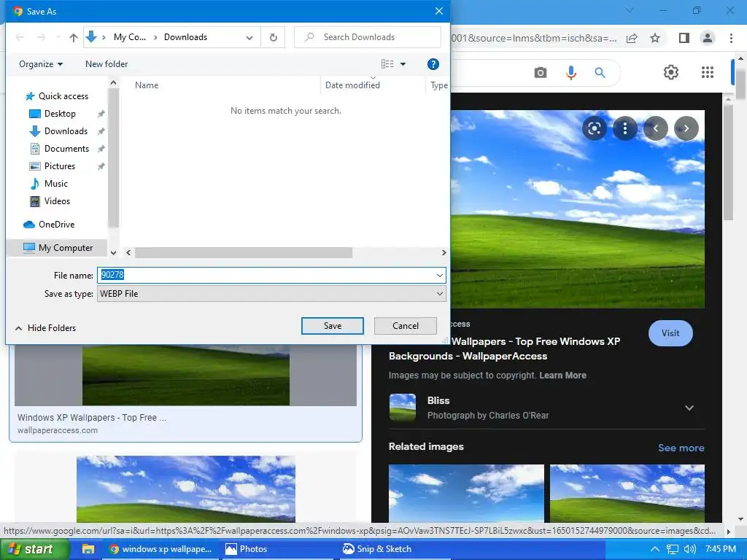
Task: Go up one folder level in Save As
Action: coord(74,37)
